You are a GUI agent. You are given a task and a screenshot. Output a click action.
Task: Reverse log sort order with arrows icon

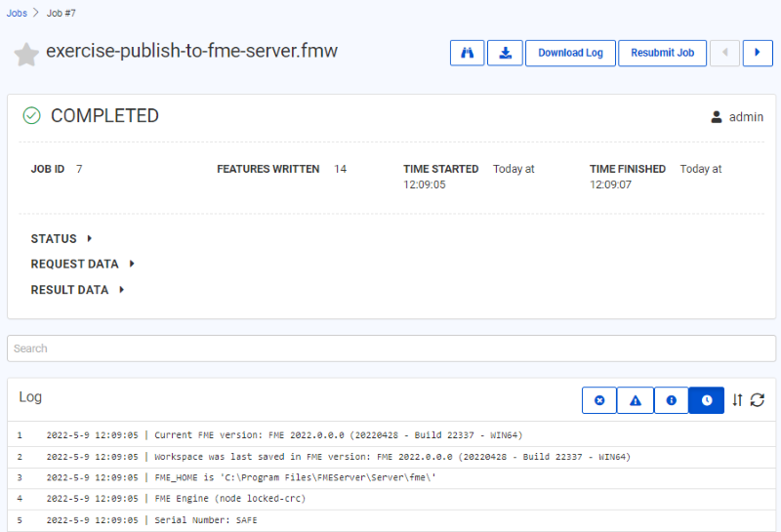(737, 400)
